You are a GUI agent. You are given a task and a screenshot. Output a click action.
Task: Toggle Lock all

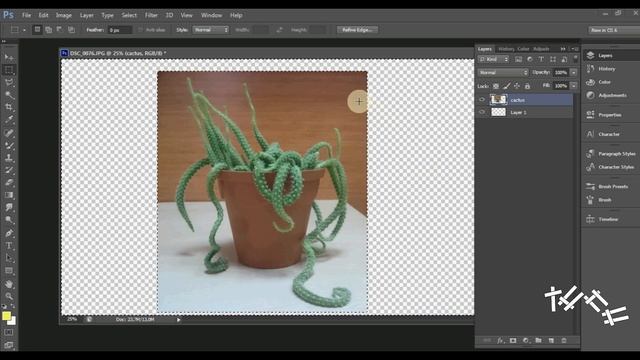pyautogui.click(x=527, y=86)
